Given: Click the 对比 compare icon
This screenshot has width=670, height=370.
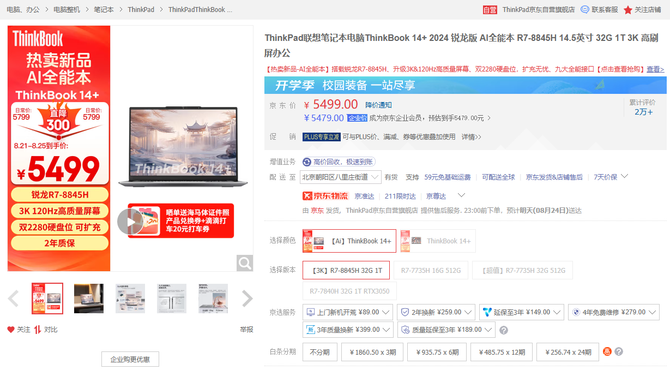Looking at the screenshot, I should (38, 329).
